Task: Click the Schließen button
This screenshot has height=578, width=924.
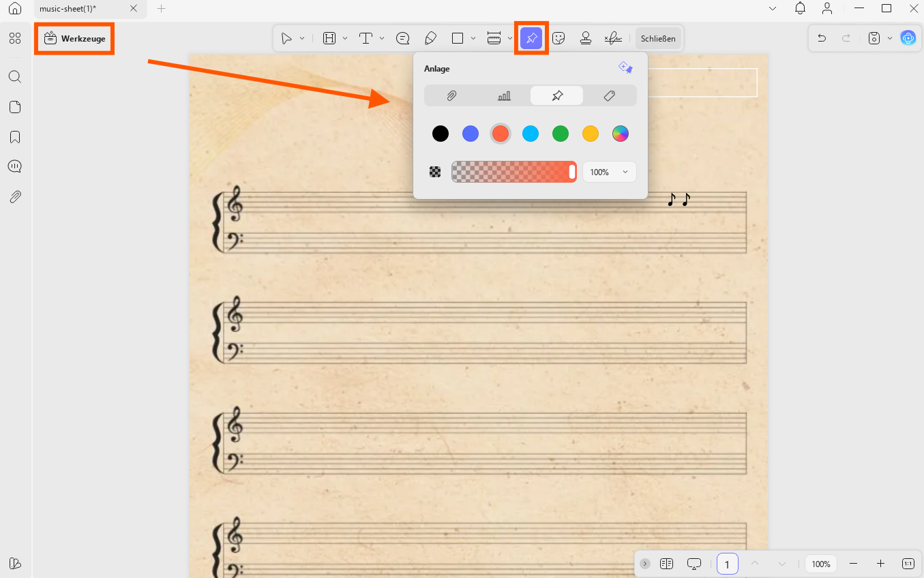Action: click(x=658, y=39)
